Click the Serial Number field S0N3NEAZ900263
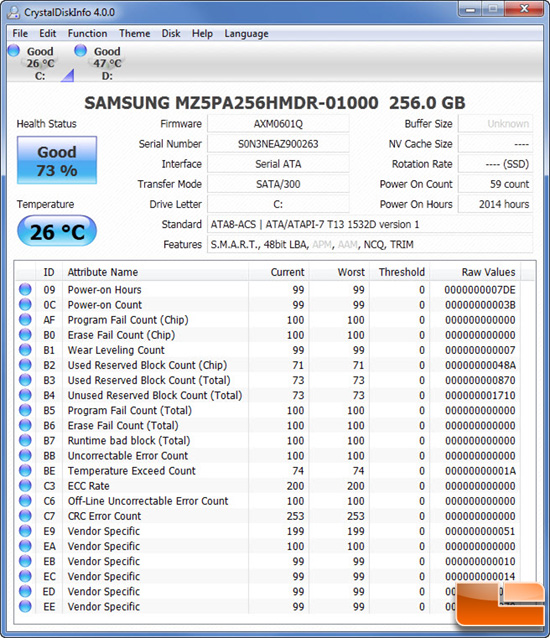This screenshot has height=638, width=550. click(x=278, y=144)
